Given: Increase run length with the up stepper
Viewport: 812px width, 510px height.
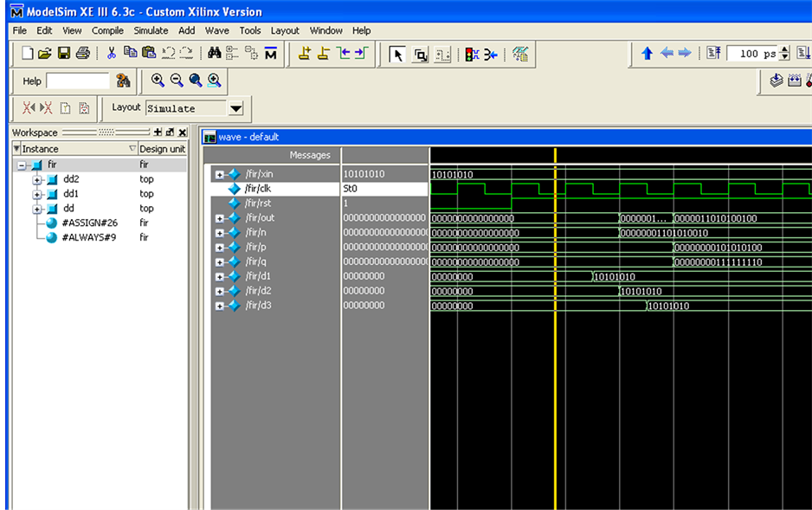Looking at the screenshot, I should [x=784, y=50].
